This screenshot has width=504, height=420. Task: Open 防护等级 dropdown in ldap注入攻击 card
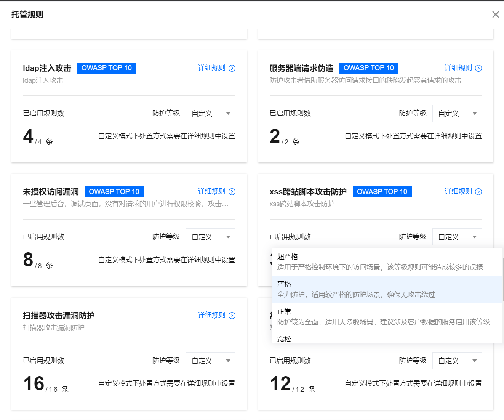click(210, 113)
